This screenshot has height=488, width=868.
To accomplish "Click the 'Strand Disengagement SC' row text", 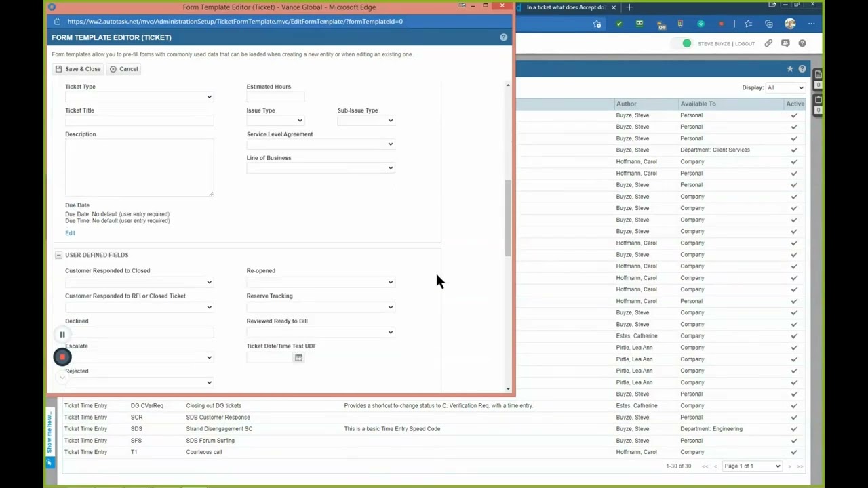I will coord(219,429).
